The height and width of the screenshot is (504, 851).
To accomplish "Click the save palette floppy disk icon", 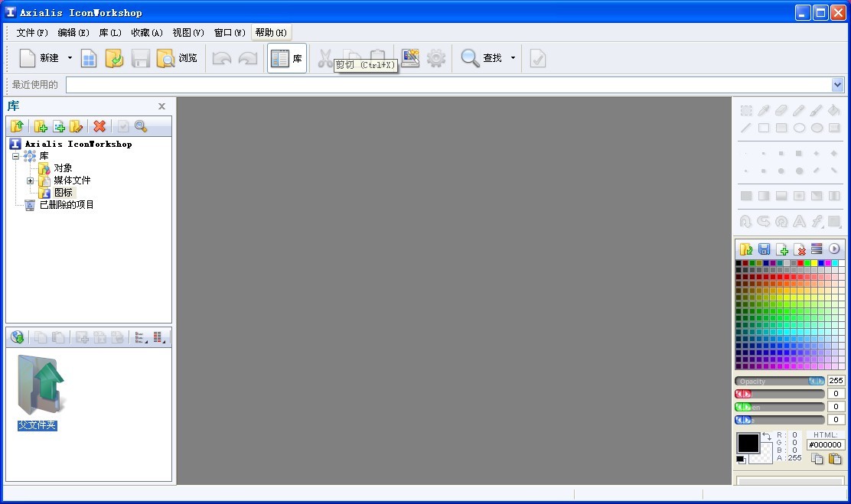I will pyautogui.click(x=764, y=249).
